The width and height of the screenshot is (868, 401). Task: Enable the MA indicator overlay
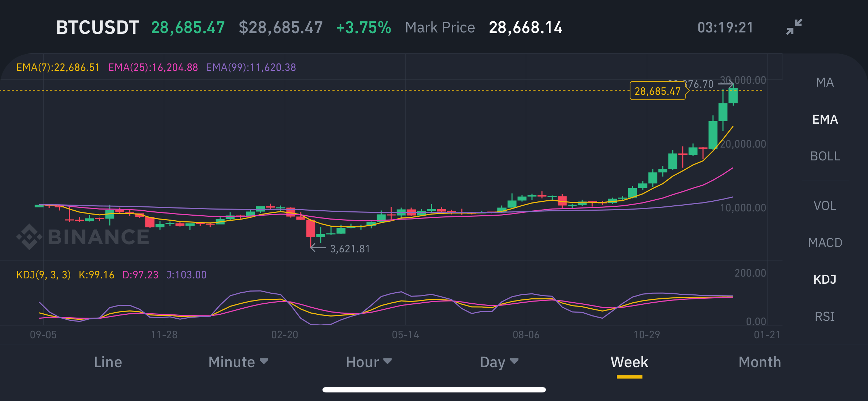825,82
